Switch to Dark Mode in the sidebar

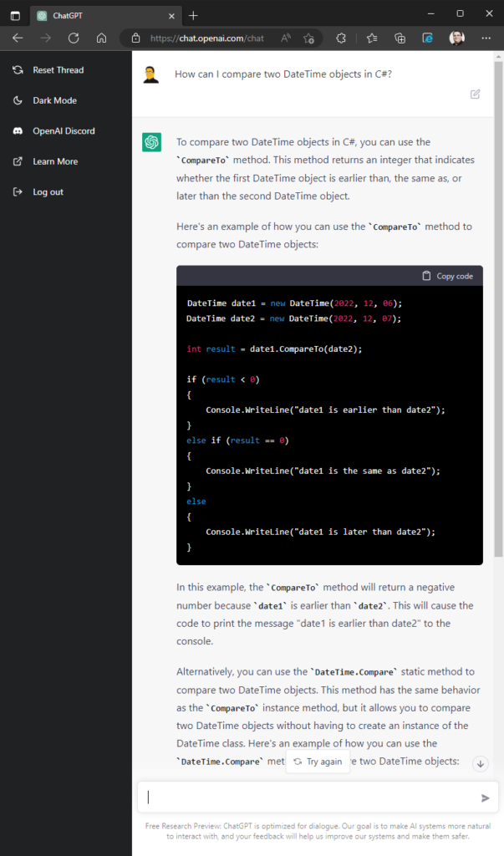point(54,100)
